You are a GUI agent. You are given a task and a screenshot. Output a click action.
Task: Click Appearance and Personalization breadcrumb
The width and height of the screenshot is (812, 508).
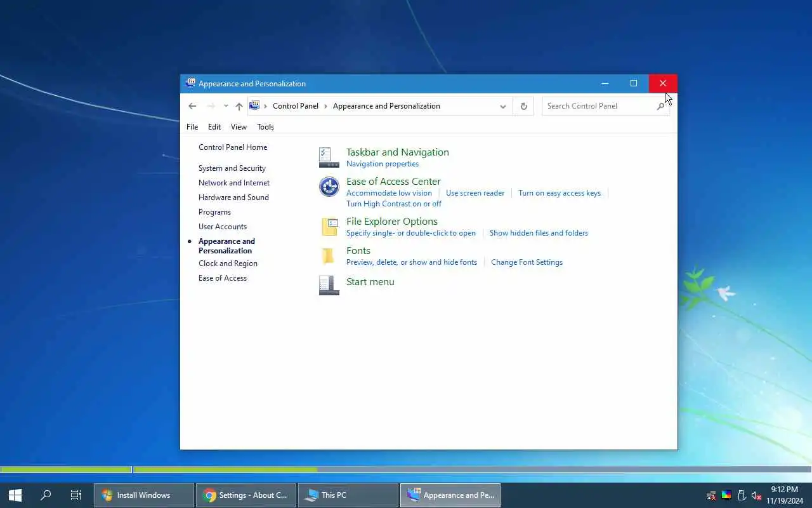(386, 106)
